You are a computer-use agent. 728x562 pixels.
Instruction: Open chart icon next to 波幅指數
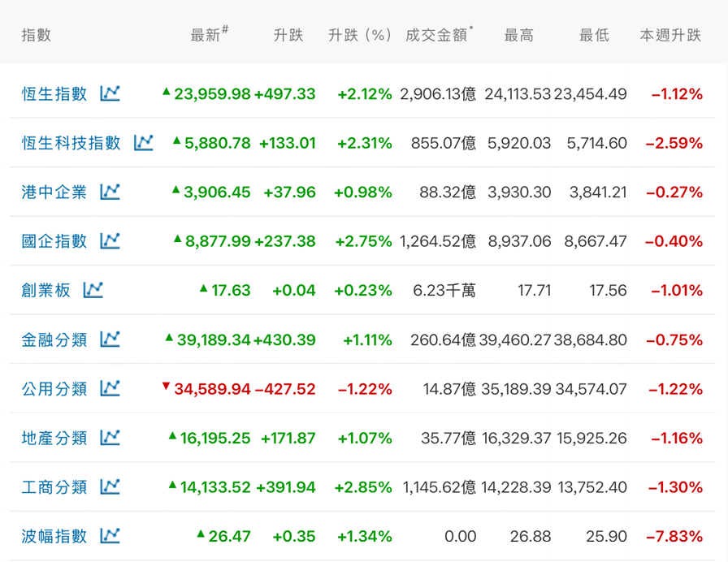tap(110, 536)
